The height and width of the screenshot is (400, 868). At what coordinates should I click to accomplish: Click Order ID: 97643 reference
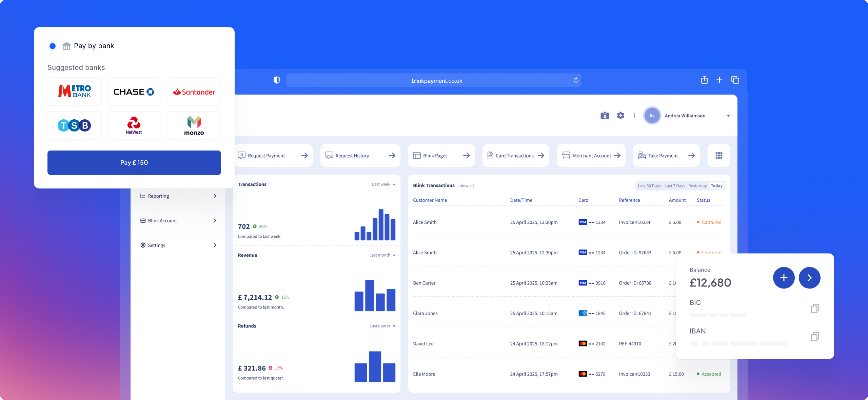pyautogui.click(x=635, y=253)
